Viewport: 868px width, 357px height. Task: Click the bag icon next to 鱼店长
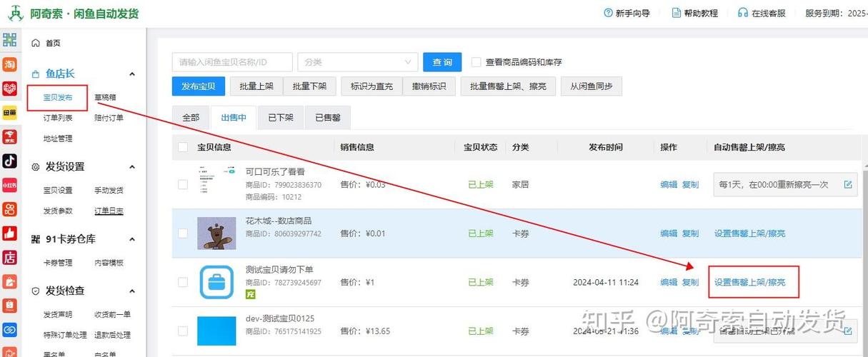[36, 74]
